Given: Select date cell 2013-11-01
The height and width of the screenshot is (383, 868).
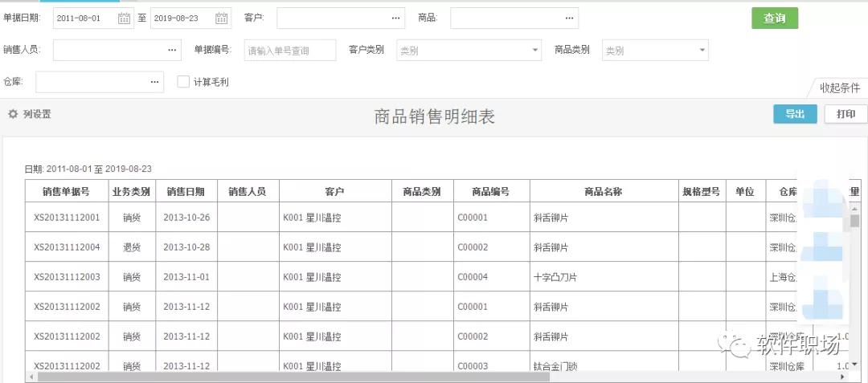Looking at the screenshot, I should pos(186,277).
